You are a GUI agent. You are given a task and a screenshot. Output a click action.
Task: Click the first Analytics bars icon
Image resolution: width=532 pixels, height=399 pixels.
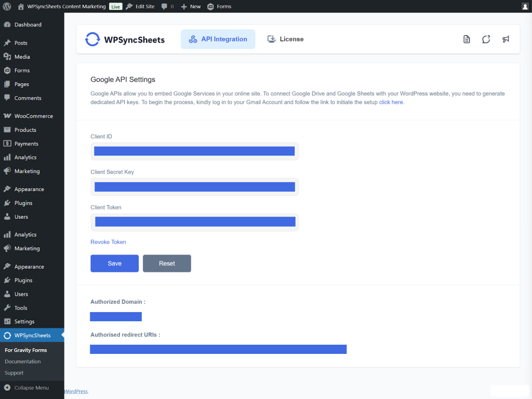pos(7,157)
